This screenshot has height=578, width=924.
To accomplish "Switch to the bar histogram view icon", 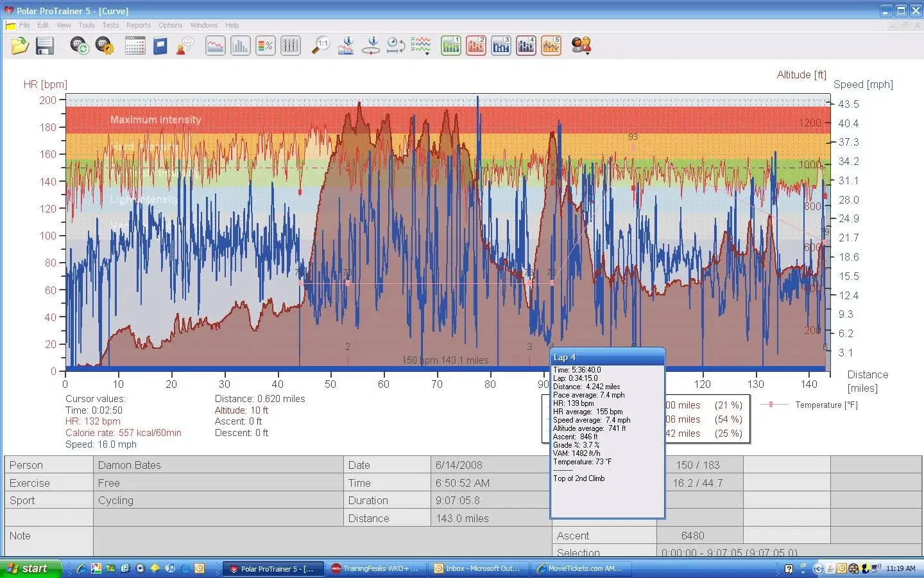I will pyautogui.click(x=240, y=46).
